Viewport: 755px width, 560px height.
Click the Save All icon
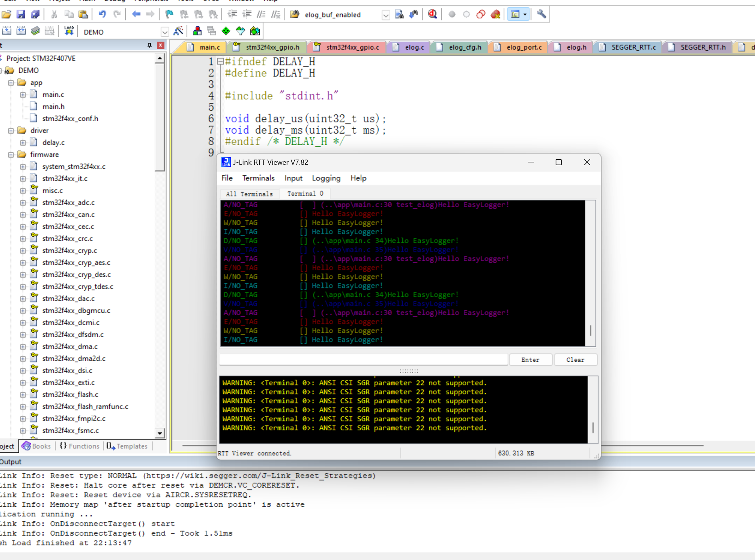[x=35, y=15]
